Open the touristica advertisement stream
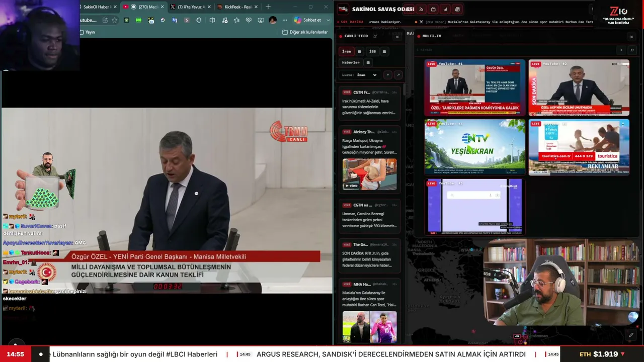This screenshot has height=362, width=644. pos(579,147)
